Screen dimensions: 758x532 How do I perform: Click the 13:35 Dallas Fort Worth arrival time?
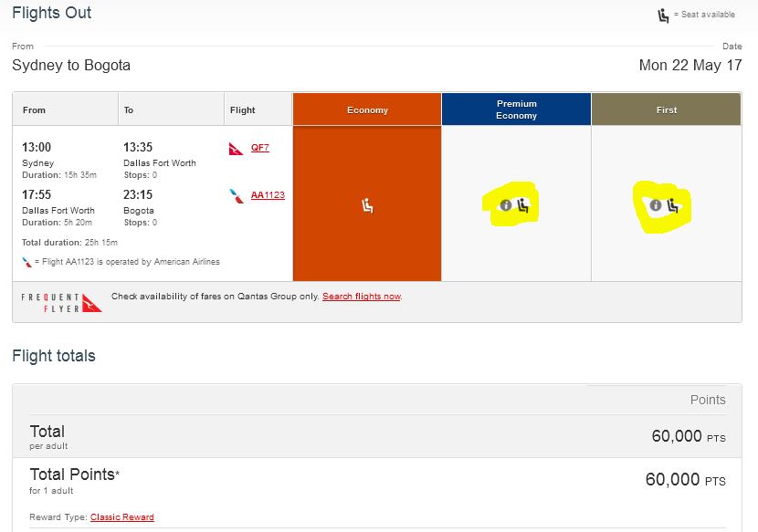tap(138, 147)
